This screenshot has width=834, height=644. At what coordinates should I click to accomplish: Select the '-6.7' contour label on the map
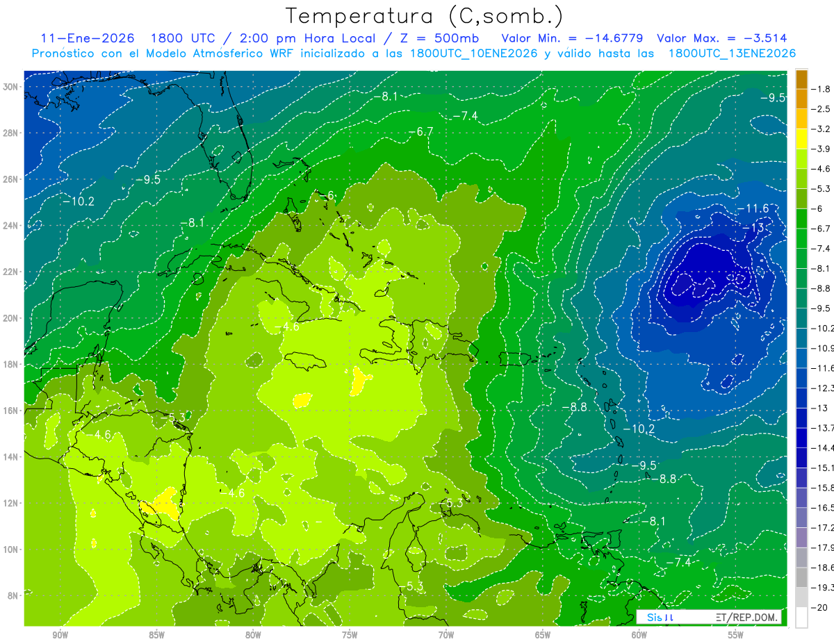click(x=420, y=132)
